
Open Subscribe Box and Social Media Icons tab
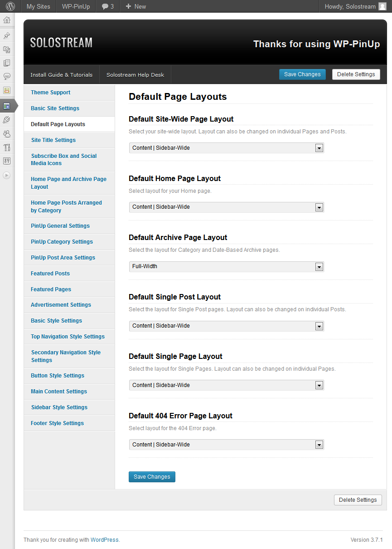pyautogui.click(x=69, y=160)
